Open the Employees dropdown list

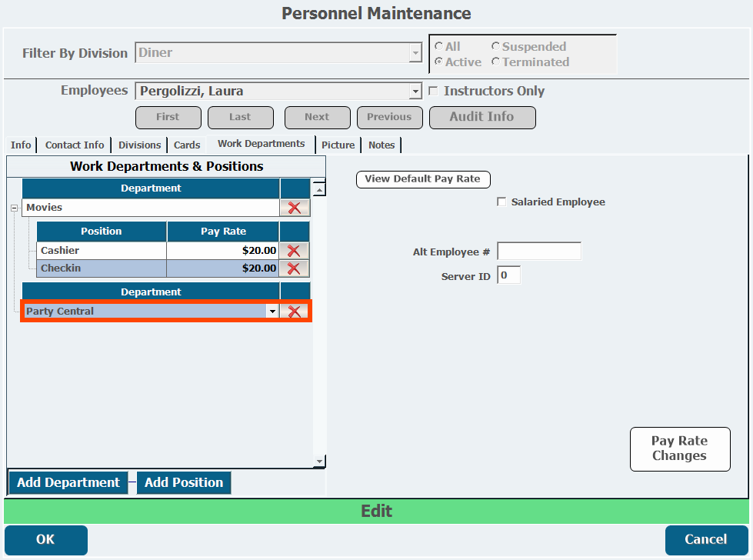coord(415,92)
